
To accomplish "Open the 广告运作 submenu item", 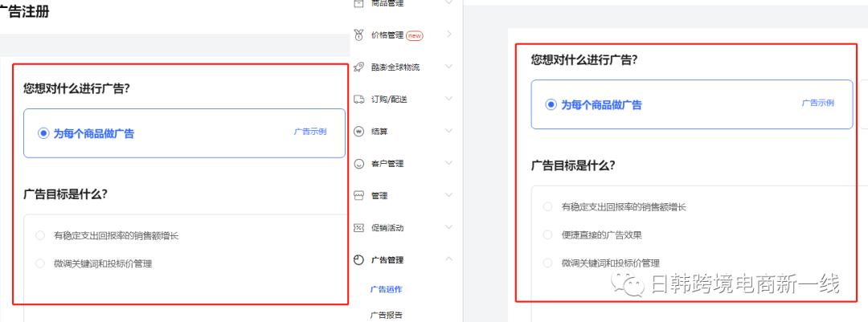I will tap(386, 289).
